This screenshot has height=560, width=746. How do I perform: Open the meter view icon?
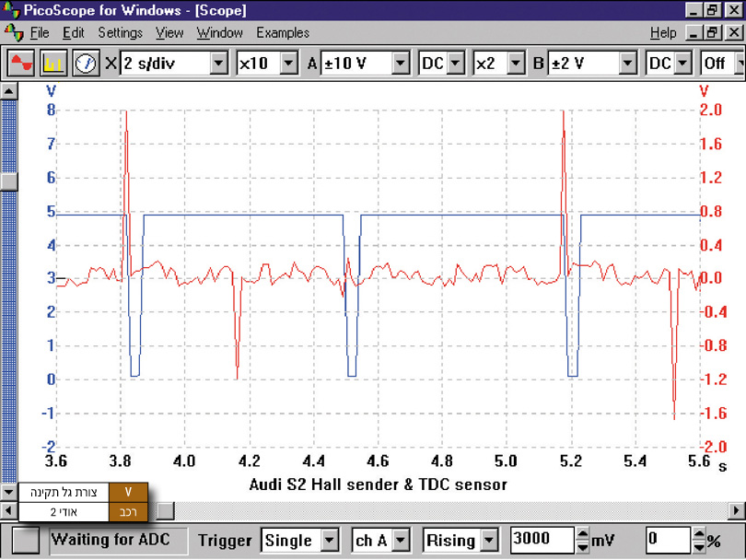click(87, 64)
